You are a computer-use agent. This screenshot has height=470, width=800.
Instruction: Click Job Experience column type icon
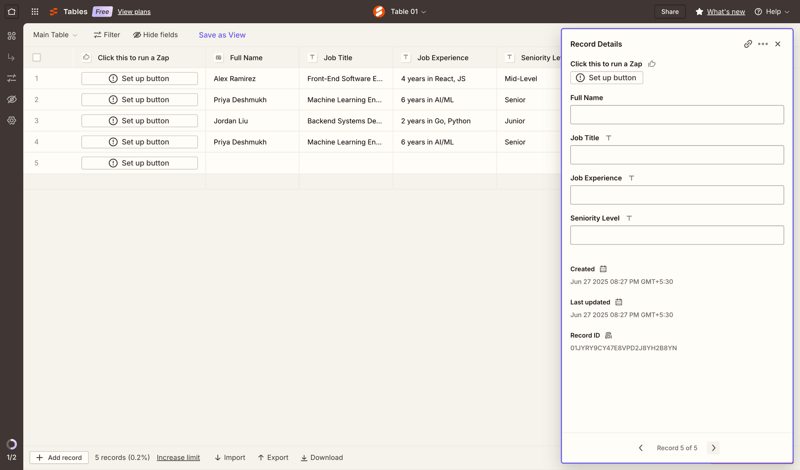pos(406,58)
